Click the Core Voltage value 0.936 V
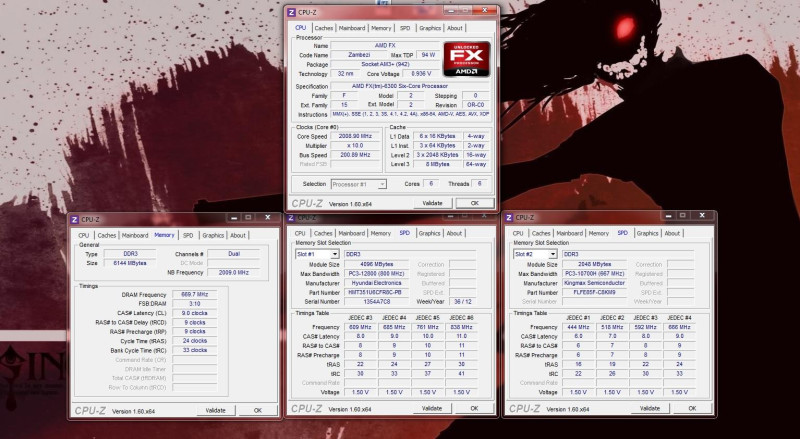The image size is (800, 439). coord(421,74)
